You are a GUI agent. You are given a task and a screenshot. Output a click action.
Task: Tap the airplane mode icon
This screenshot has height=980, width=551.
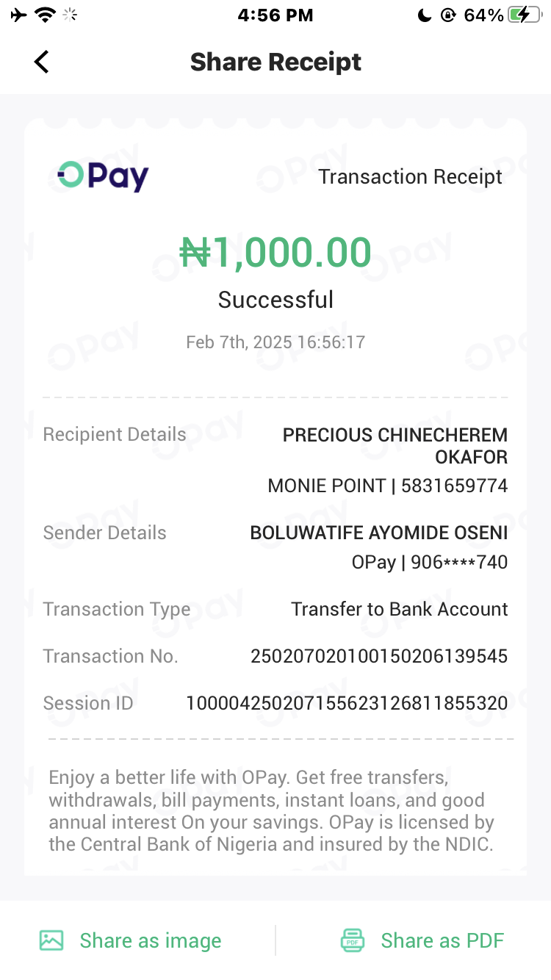[18, 15]
